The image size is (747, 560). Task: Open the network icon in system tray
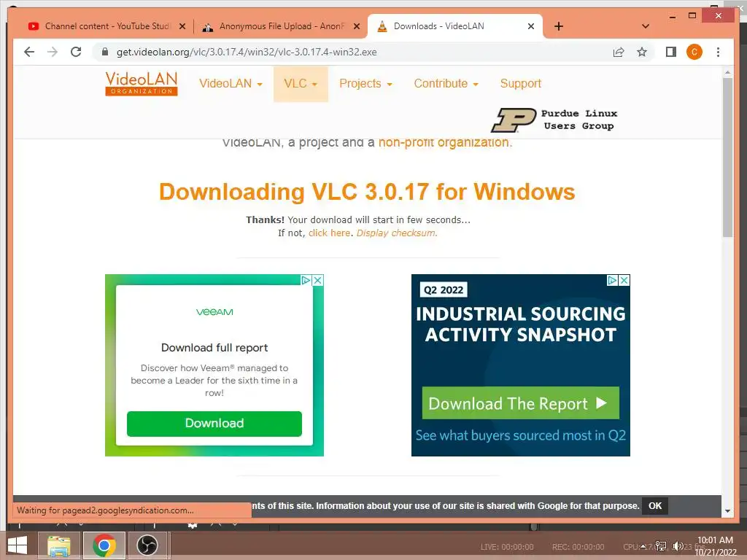click(x=661, y=546)
